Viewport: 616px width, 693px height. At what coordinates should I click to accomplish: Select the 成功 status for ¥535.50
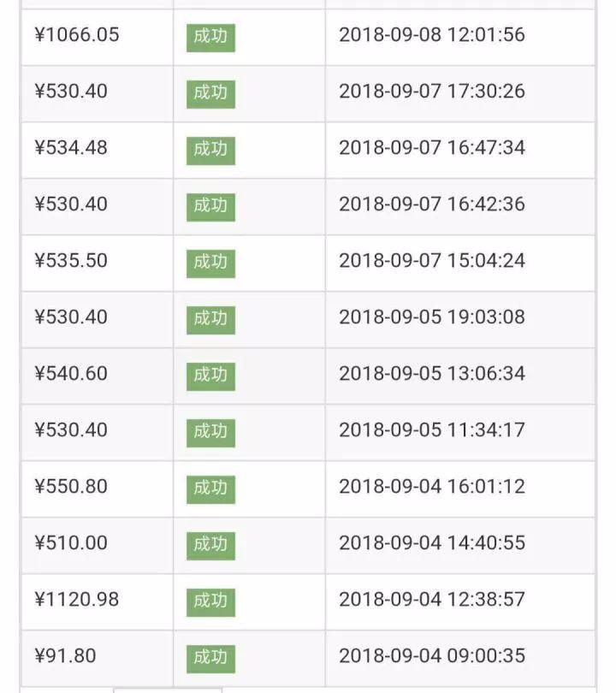210,263
